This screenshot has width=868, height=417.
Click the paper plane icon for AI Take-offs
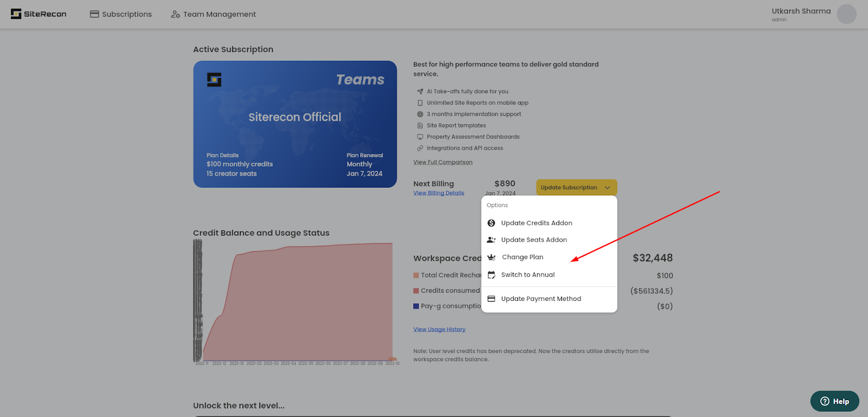(420, 92)
